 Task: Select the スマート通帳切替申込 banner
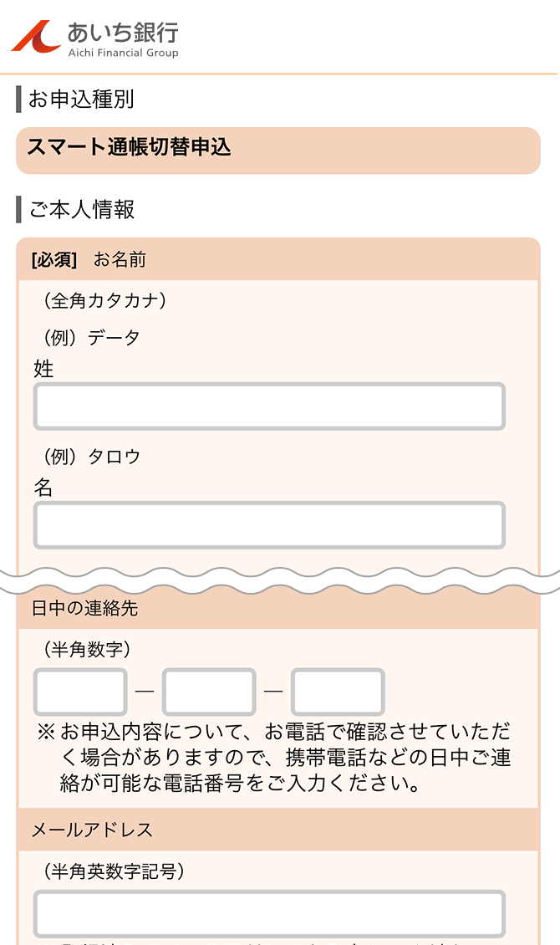click(x=278, y=151)
